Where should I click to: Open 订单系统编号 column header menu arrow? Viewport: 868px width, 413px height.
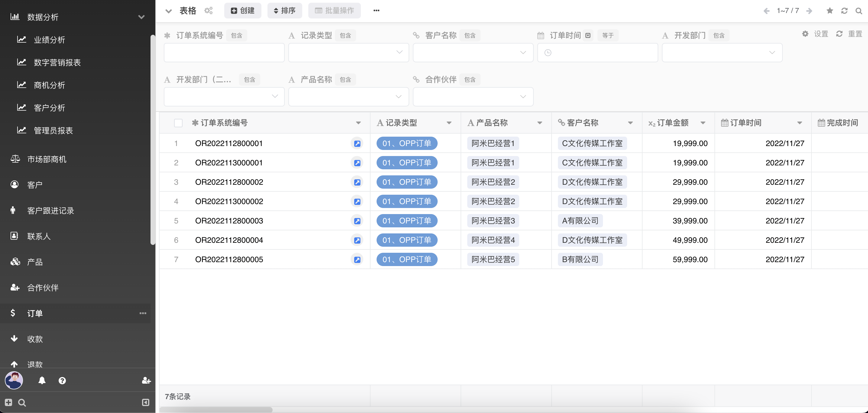pos(358,123)
